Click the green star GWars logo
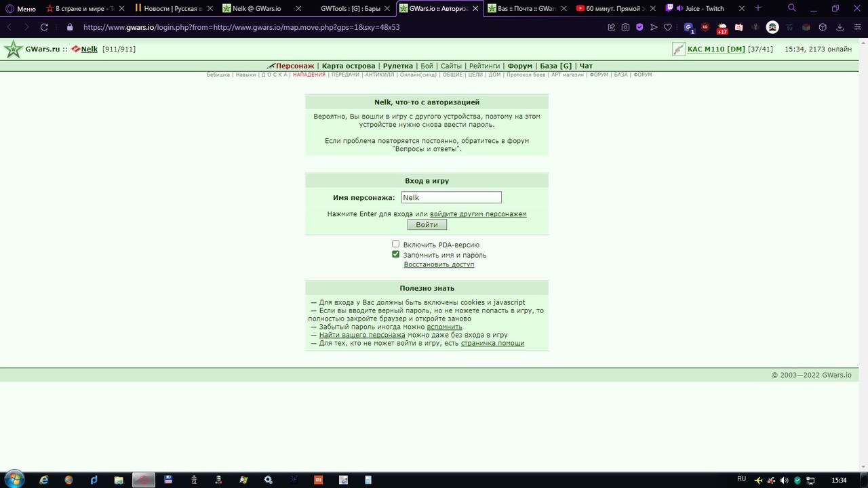868x488 pixels. point(13,49)
